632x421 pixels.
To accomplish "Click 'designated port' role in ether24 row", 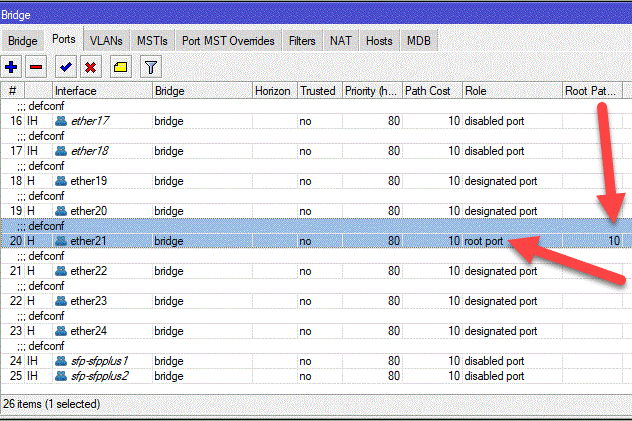I will (501, 331).
